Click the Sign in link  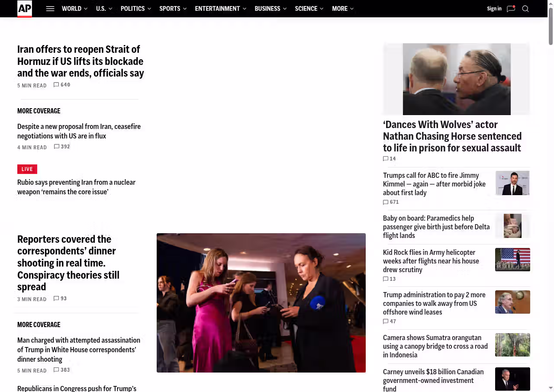coord(494,9)
